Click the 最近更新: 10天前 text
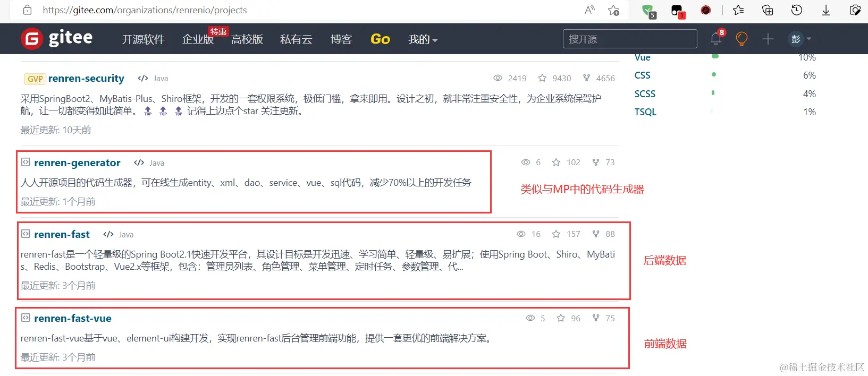 (x=56, y=130)
